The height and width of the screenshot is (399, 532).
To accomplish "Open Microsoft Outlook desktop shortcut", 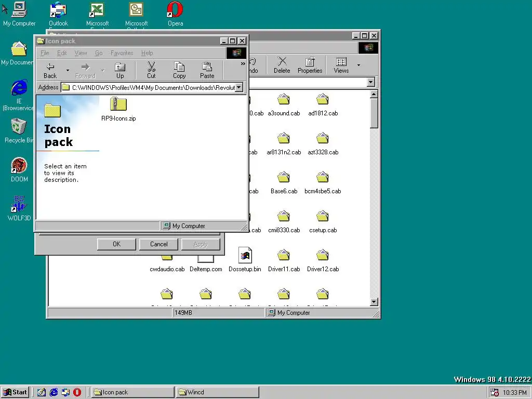I will click(137, 14).
